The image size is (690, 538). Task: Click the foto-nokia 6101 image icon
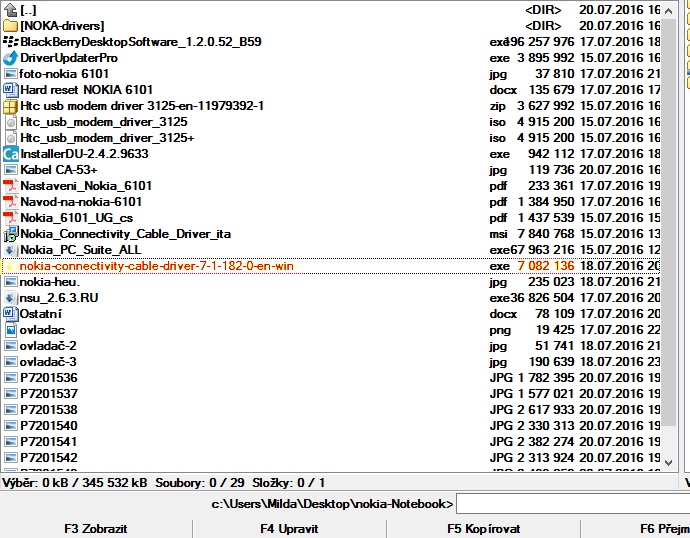[10, 74]
